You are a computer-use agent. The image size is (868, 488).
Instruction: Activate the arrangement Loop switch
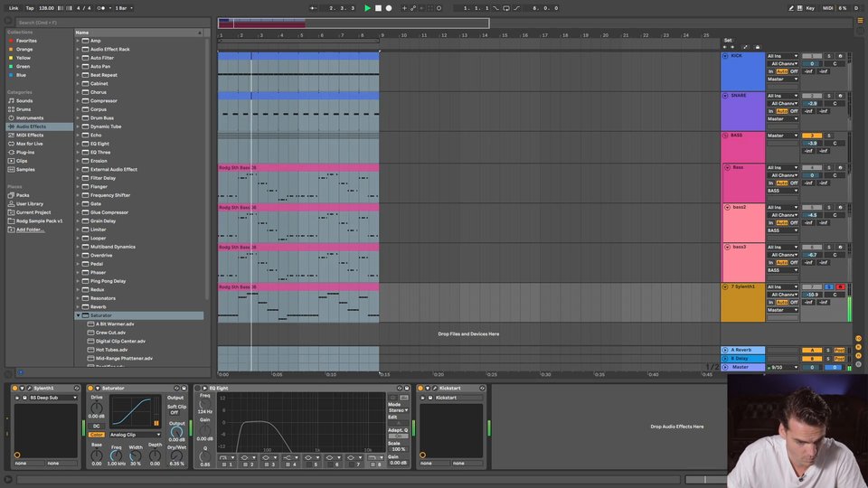tap(506, 8)
